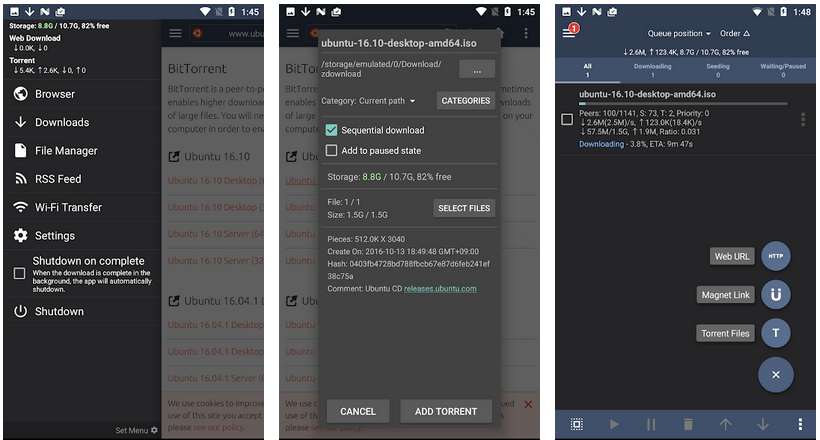The image size is (820, 440).
Task: Tap the trash delete toolbar icon
Action: (x=688, y=424)
